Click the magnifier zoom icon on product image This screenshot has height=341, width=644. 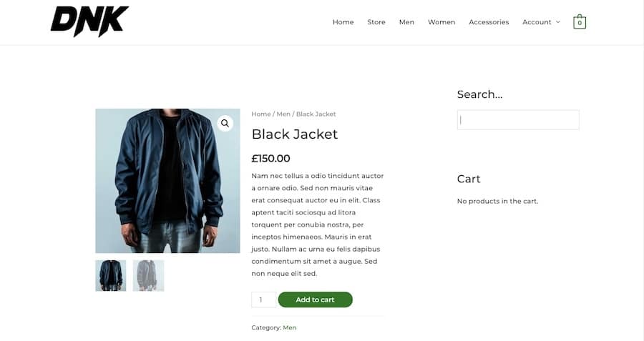(225, 124)
